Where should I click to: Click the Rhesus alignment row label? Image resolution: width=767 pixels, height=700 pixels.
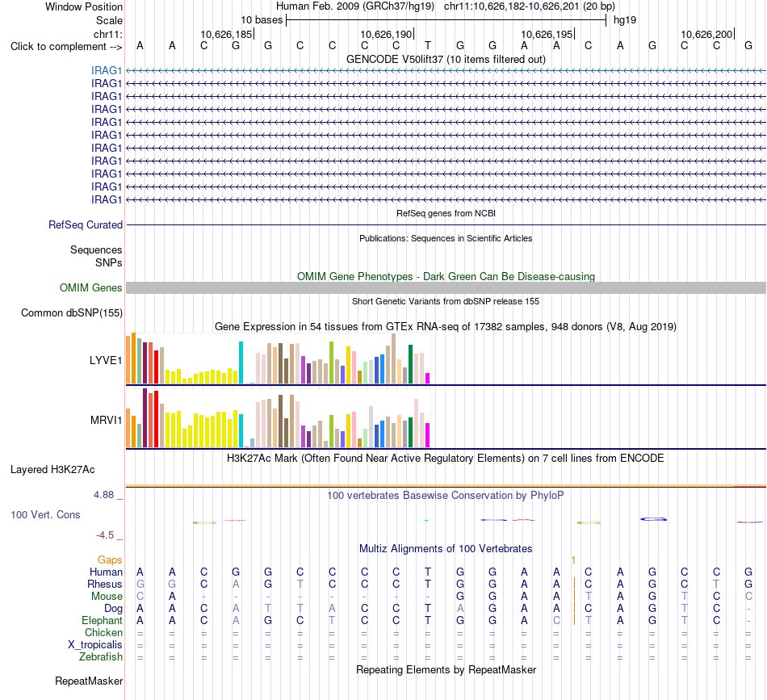(105, 584)
